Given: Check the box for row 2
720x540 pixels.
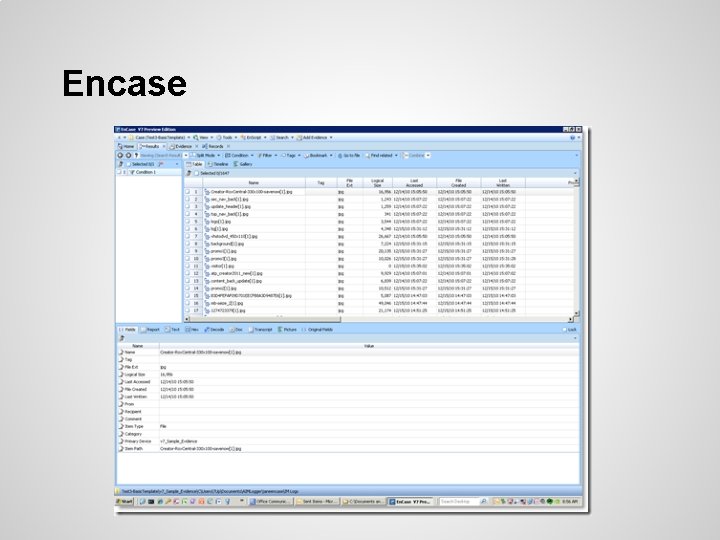Looking at the screenshot, I should click(x=187, y=199).
